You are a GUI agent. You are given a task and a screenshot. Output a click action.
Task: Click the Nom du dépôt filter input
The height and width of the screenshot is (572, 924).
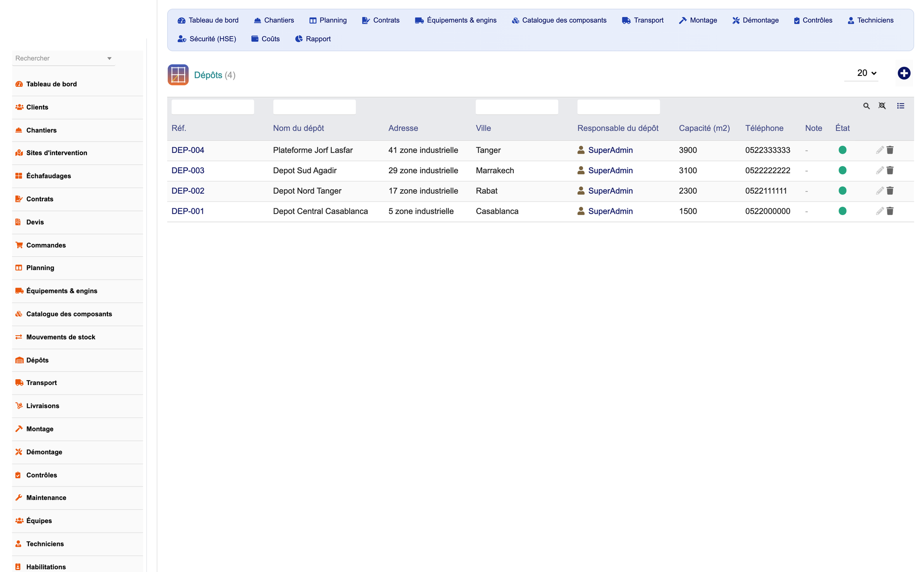[314, 107]
